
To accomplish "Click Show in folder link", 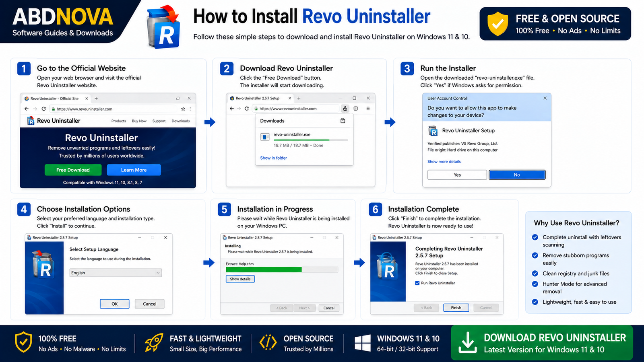I will point(273,158).
